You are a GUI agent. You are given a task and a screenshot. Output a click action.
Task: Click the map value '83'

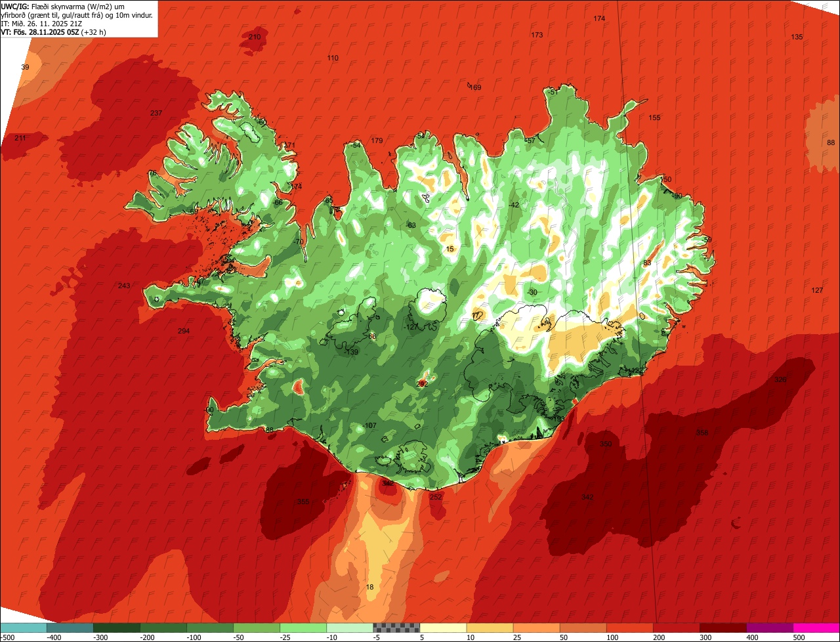647,263
